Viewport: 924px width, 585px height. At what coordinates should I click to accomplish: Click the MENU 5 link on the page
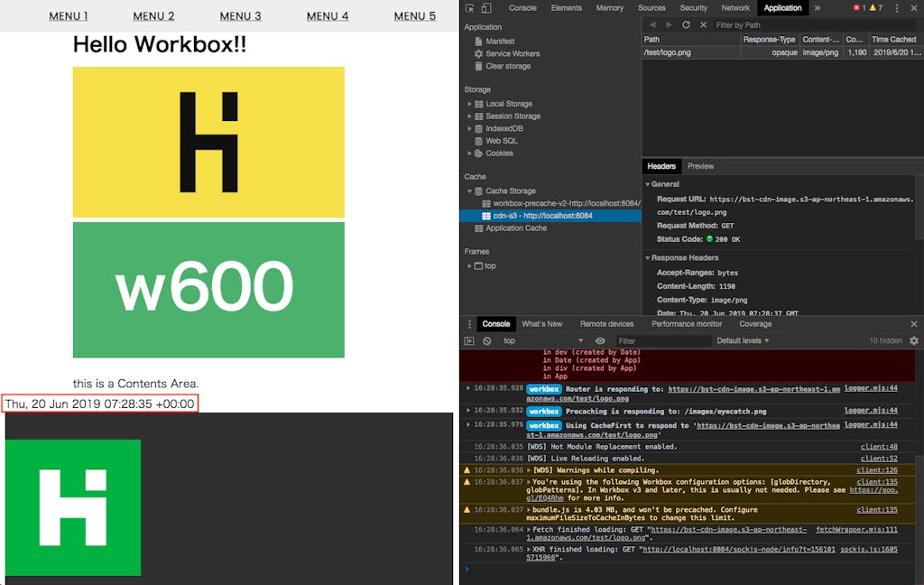415,16
